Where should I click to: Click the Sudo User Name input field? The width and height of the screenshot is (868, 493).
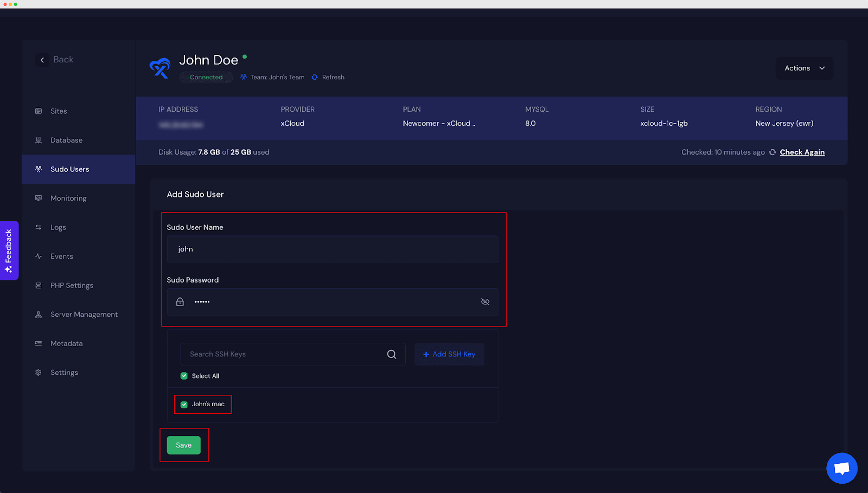(x=332, y=249)
